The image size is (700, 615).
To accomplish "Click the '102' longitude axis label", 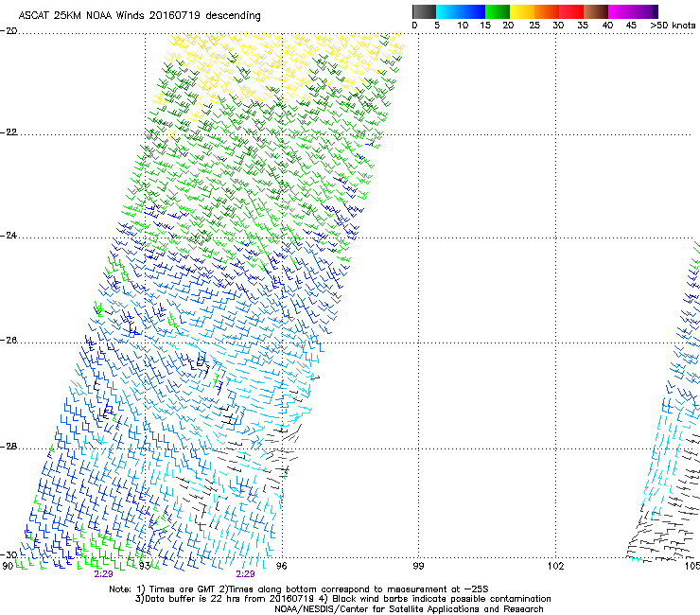I will (555, 566).
